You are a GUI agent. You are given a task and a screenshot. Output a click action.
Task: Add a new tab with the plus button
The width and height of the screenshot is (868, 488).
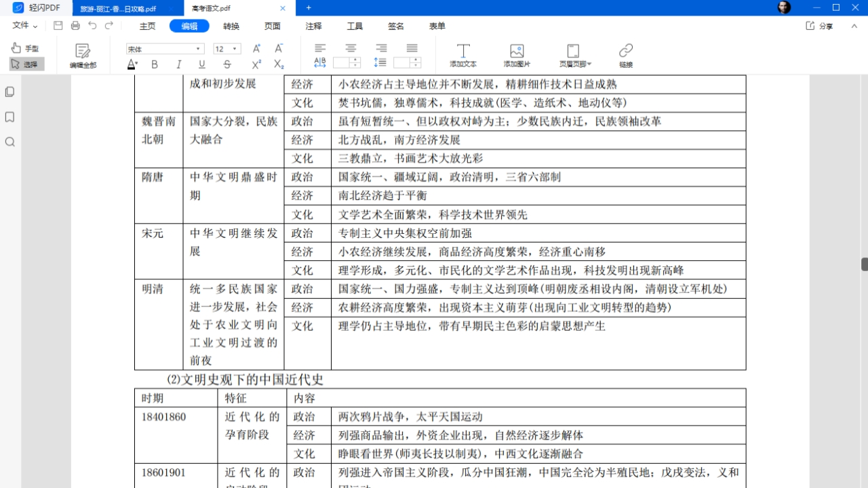coord(309,8)
